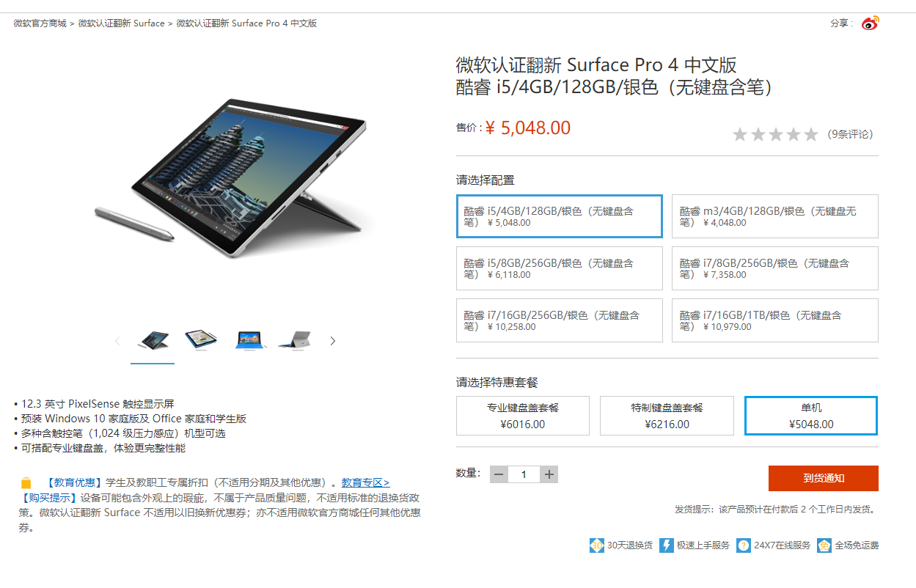The width and height of the screenshot is (916, 588).
Task: Open the 教育专区 link
Action: (365, 482)
